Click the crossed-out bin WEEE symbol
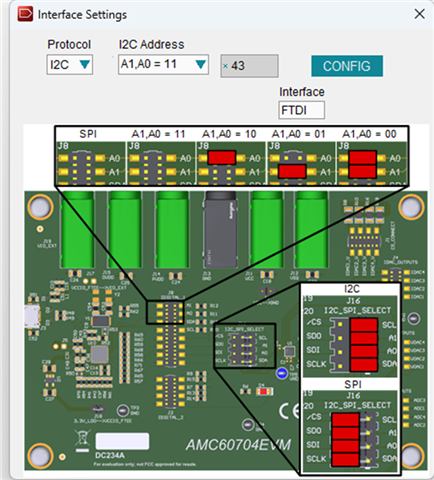 (82, 441)
